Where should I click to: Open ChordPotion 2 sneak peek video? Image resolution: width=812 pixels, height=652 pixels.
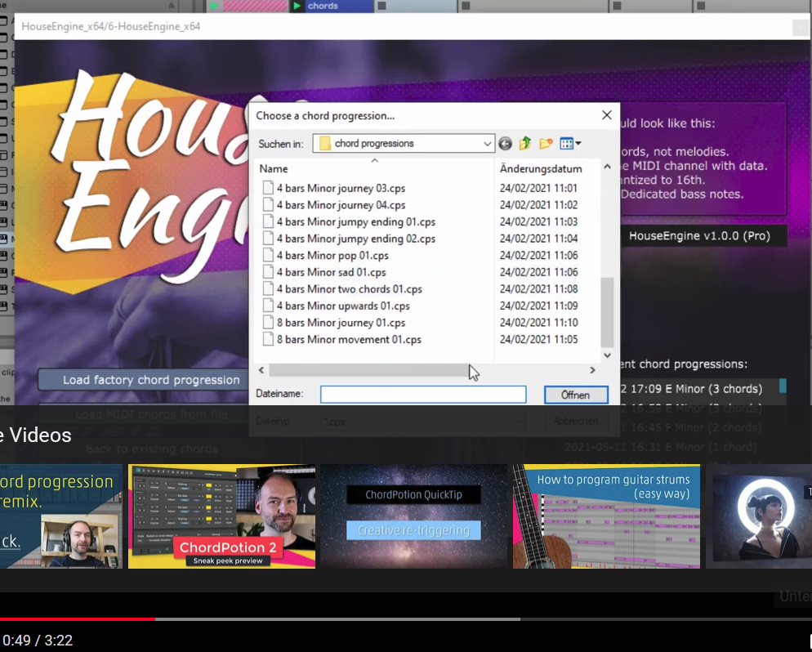[221, 516]
